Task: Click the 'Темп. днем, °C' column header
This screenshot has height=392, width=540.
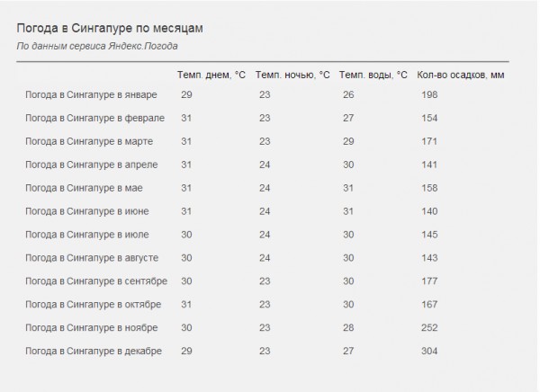Action: 211,75
